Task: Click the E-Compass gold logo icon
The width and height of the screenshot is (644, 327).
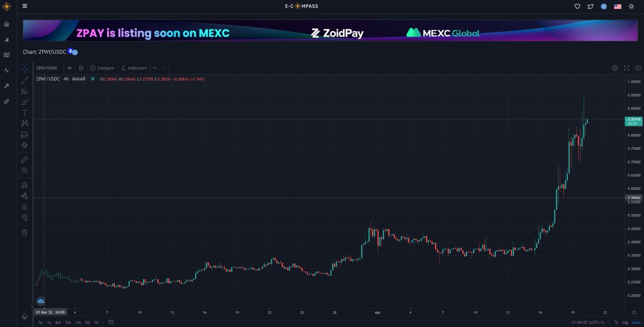Action: click(x=6, y=6)
